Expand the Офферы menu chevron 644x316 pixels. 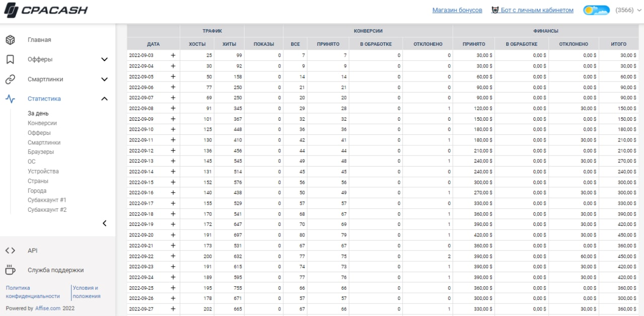(x=105, y=59)
